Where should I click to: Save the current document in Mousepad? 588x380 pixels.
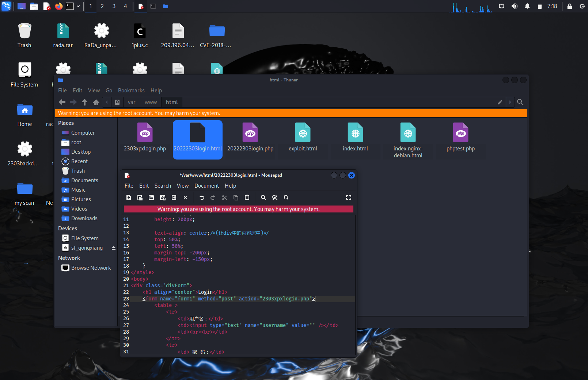point(151,197)
